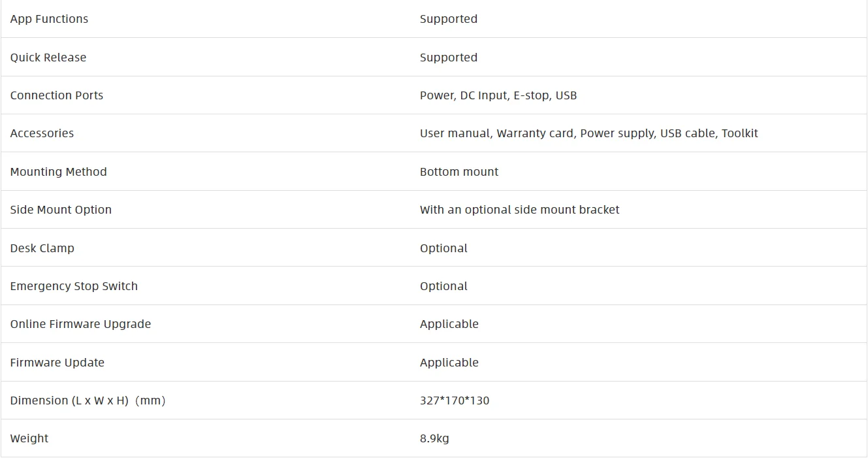Select the Connection Ports label
This screenshot has width=868, height=458.
(x=57, y=95)
